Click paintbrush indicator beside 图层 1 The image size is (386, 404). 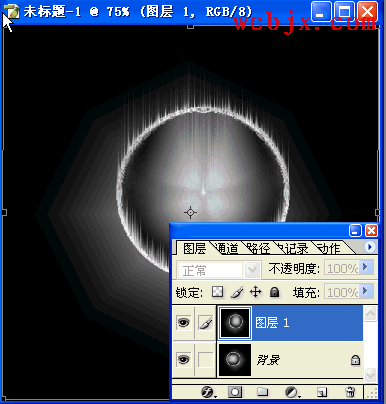206,323
